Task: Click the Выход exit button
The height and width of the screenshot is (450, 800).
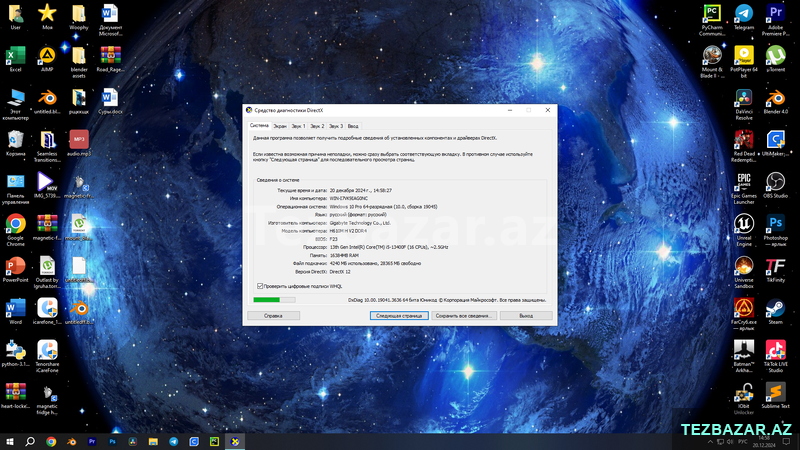Action: [526, 316]
